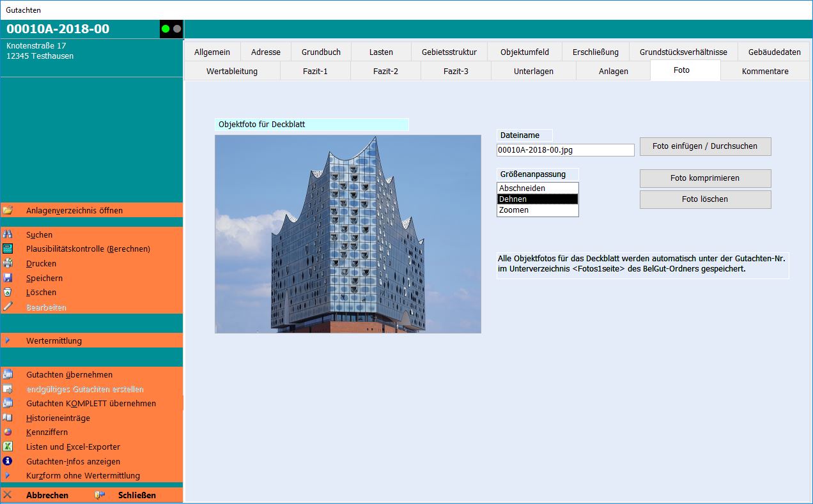The width and height of the screenshot is (813, 504).
Task: Click the calculator icon for Plausibilitätskontrolle
Action: [8, 249]
